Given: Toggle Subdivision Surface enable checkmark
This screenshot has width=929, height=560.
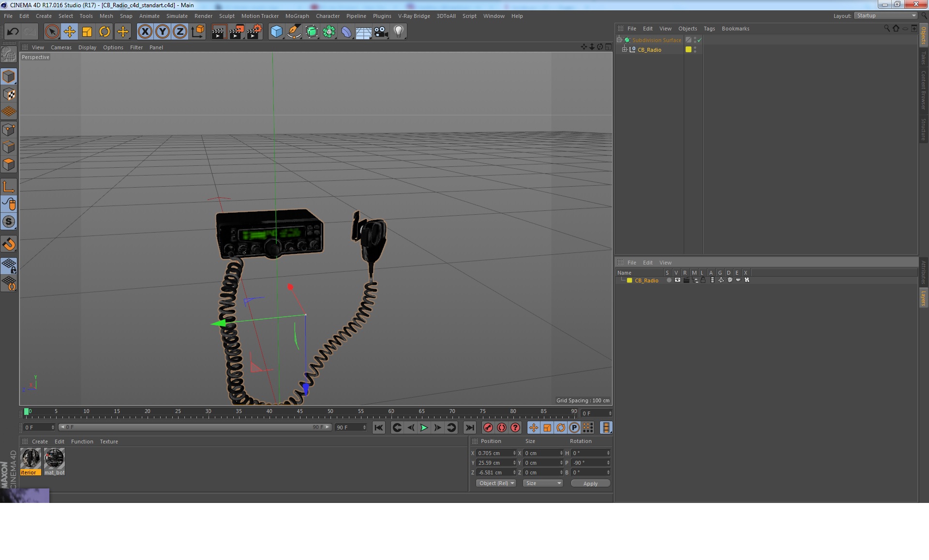Looking at the screenshot, I should [x=699, y=40].
